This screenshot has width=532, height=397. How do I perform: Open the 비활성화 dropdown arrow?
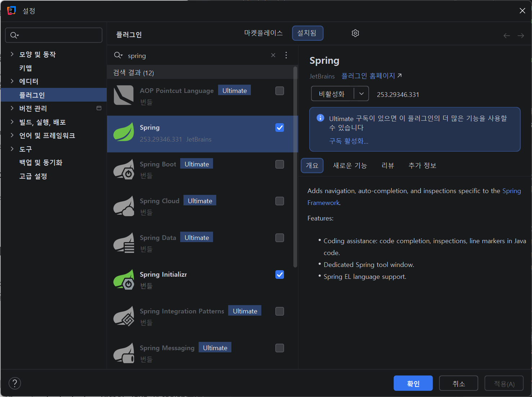pyautogui.click(x=361, y=94)
